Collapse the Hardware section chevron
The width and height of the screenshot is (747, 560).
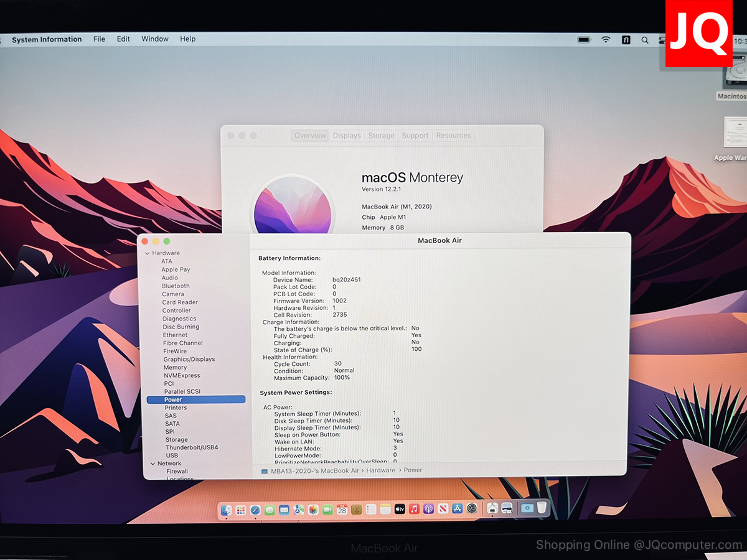[148, 253]
